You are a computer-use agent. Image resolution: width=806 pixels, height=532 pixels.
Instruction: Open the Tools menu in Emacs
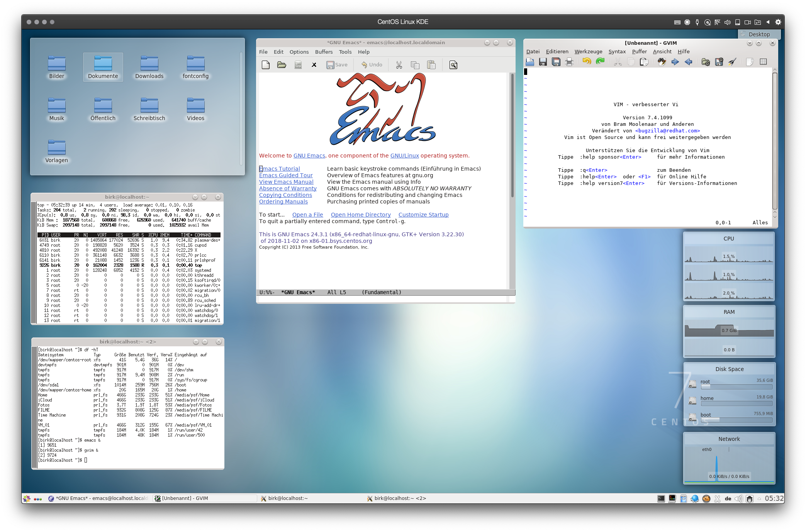pos(345,52)
